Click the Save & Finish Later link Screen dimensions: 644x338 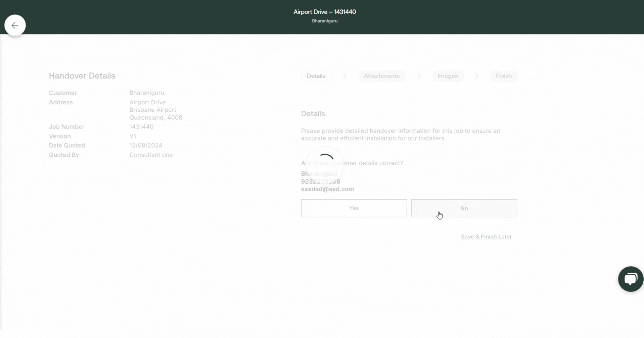pos(486,237)
